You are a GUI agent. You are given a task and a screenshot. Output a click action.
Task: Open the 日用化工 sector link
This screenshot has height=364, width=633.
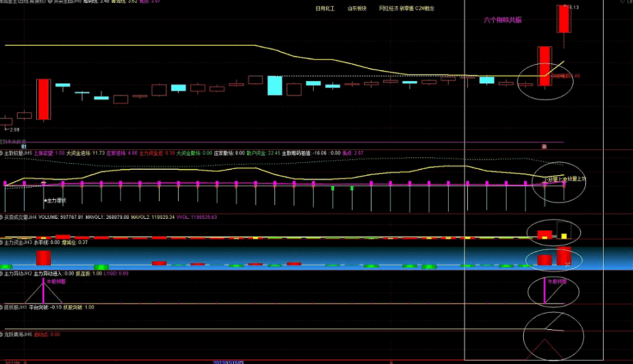tap(325, 8)
